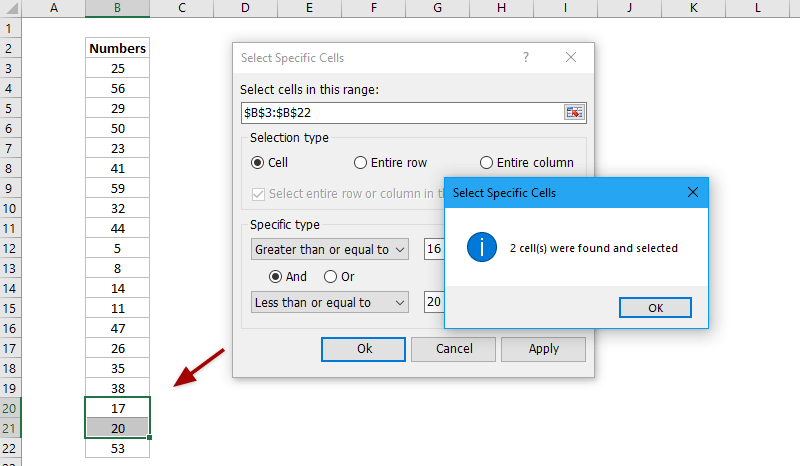The width and height of the screenshot is (800, 466).
Task: Click the highlighted cell containing 20
Action: pos(117,428)
